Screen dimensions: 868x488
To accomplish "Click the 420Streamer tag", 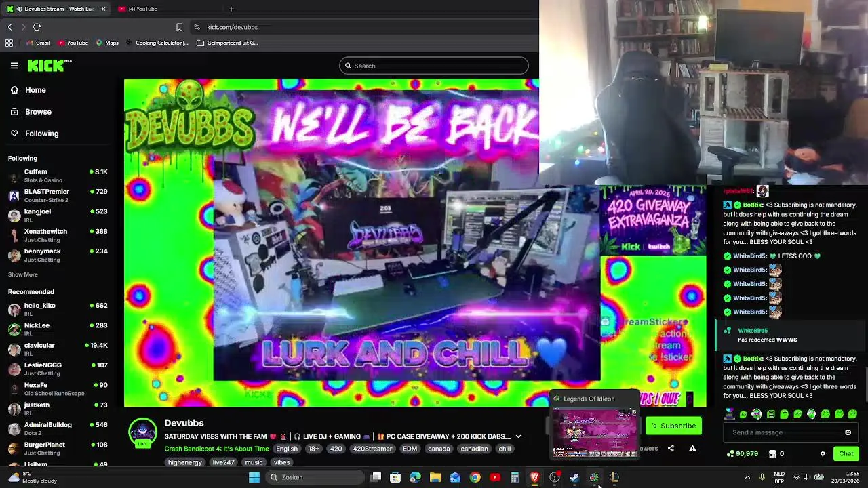I will [372, 449].
